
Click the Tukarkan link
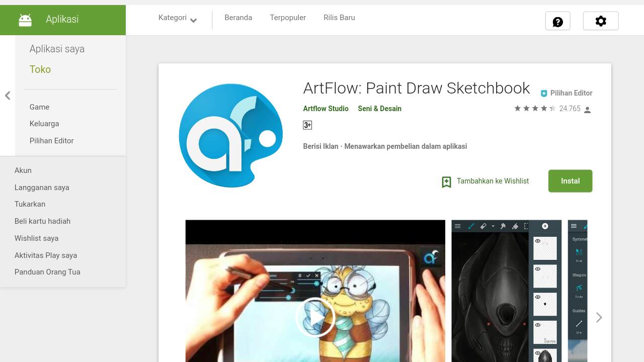click(30, 204)
